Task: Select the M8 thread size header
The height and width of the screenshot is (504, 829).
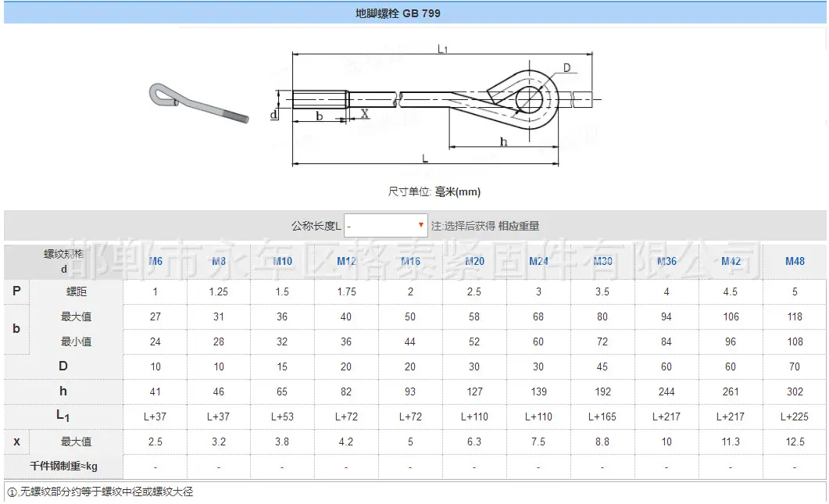Action: [219, 261]
